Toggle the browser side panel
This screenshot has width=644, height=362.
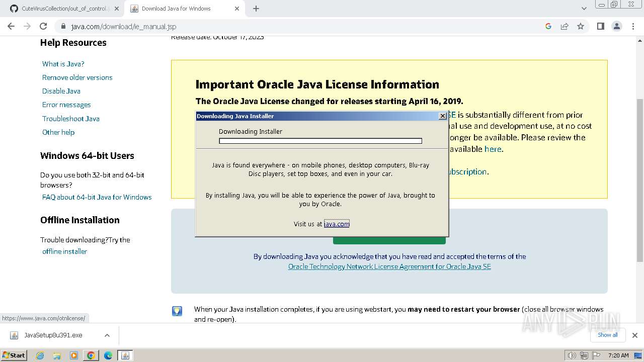click(x=600, y=26)
